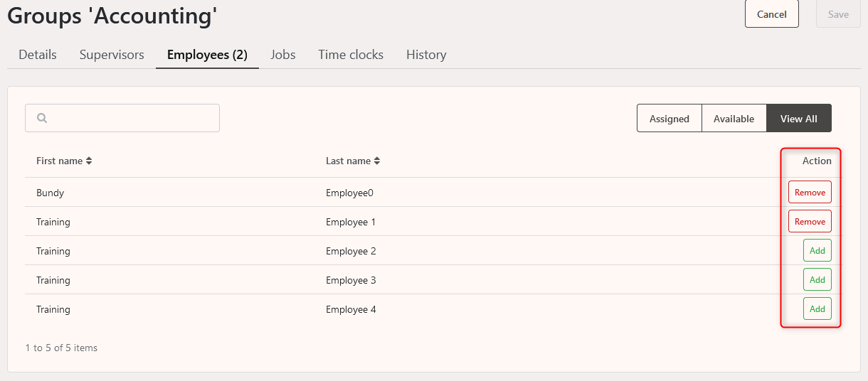
Task: Click the search magnifier icon
Action: 42,118
